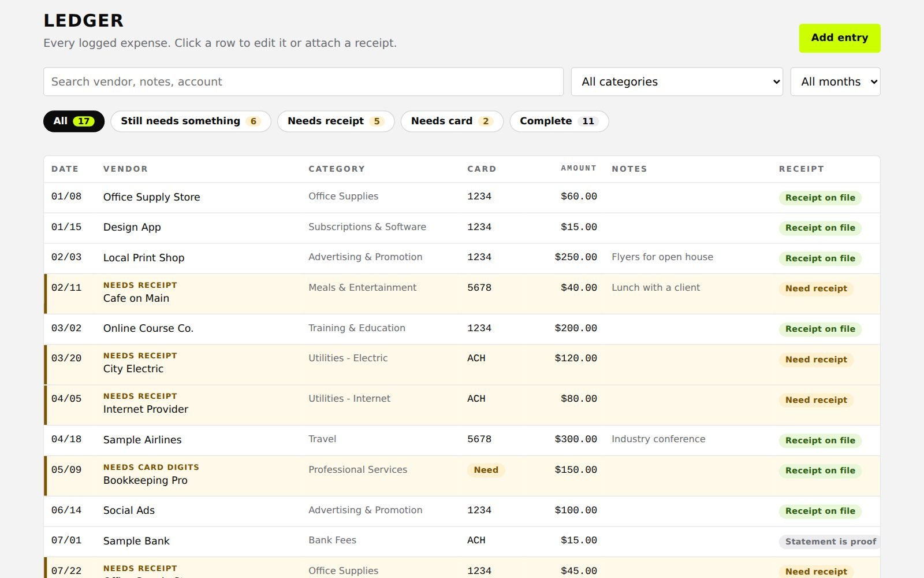This screenshot has width=924, height=578.
Task: Click the $250.00 amount cell
Action: tap(576, 257)
